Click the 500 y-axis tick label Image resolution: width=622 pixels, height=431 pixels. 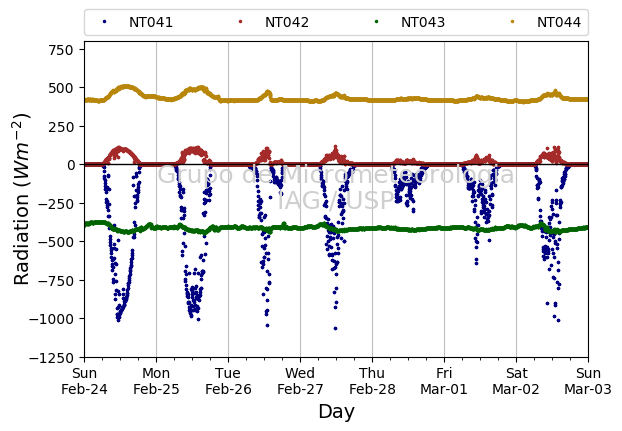coord(61,88)
